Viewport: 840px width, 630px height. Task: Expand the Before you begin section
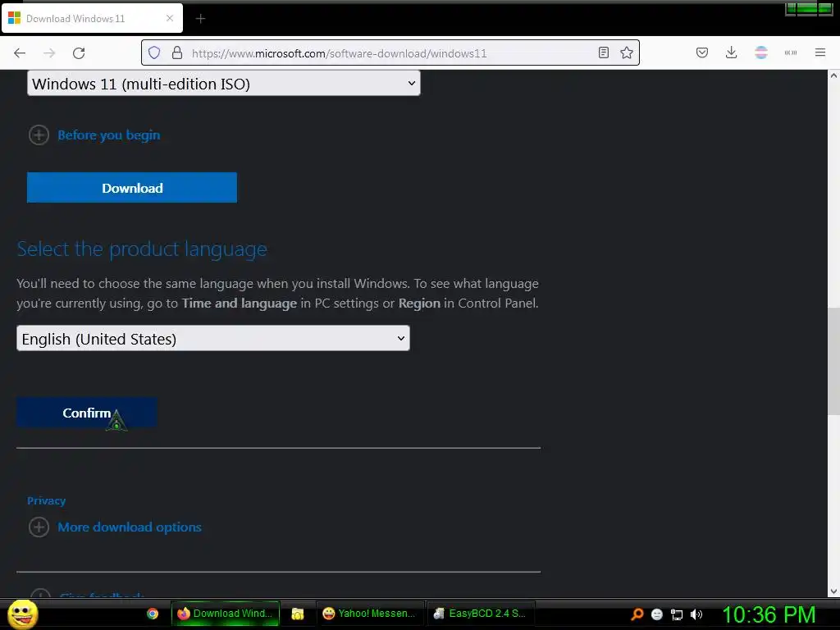[x=39, y=135]
